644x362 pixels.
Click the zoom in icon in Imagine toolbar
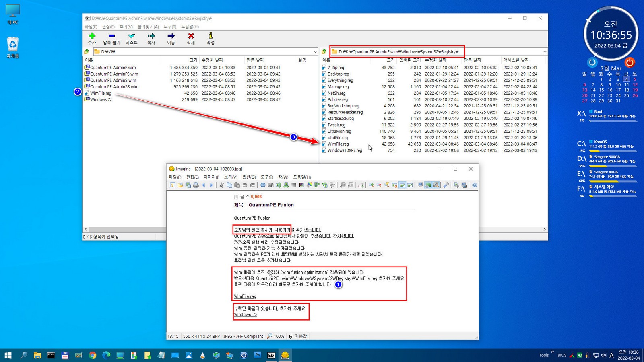click(371, 185)
